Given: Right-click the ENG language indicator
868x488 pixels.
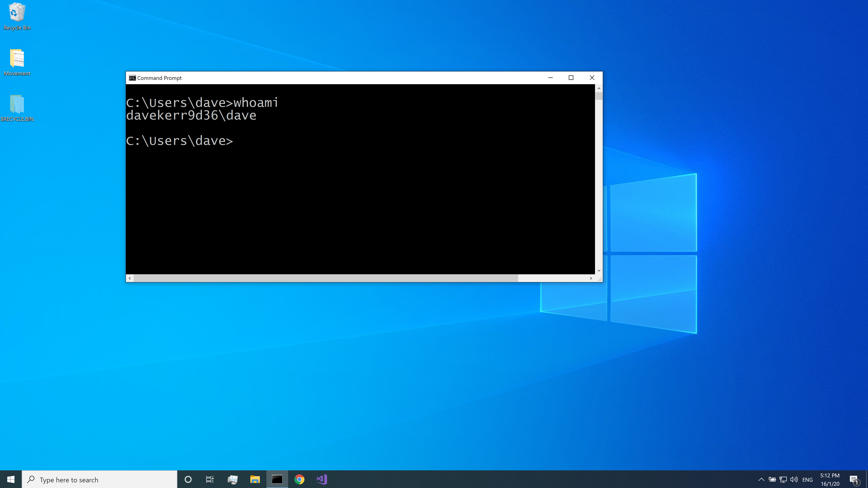Looking at the screenshot, I should pos(808,479).
